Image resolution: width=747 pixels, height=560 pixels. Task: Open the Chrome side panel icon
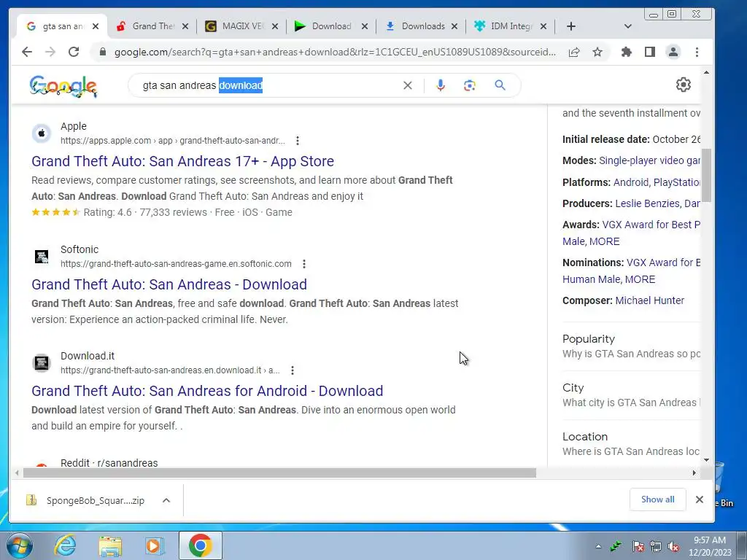tap(650, 52)
